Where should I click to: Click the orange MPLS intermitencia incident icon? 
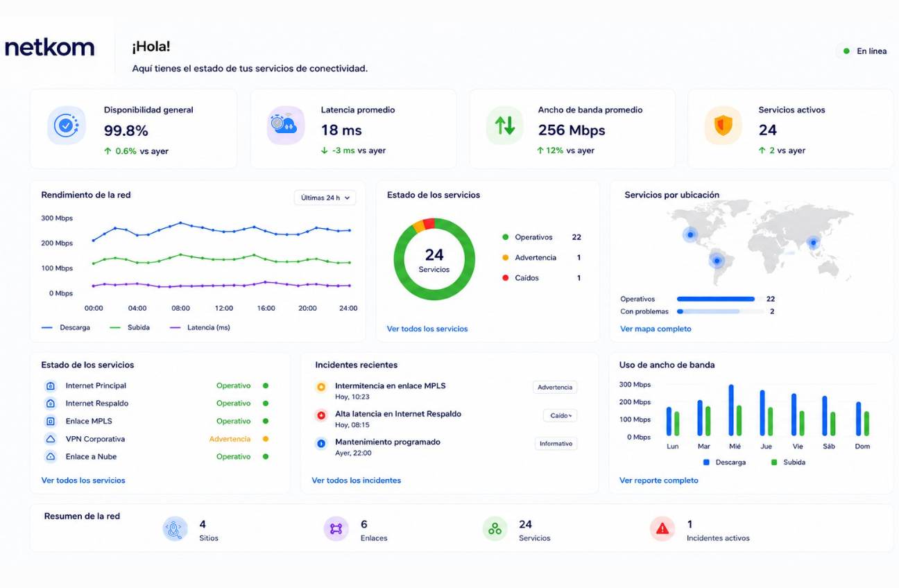(x=320, y=387)
